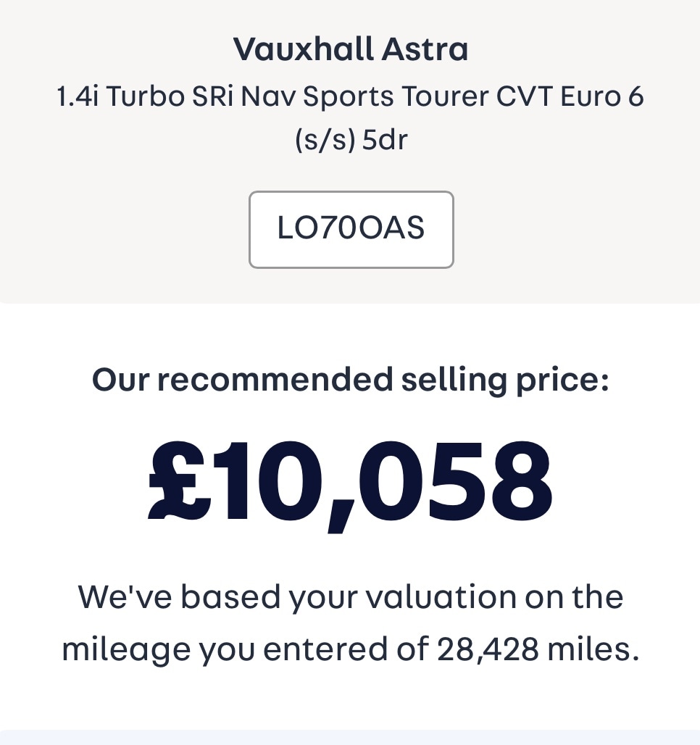Click the word 'Our' in the price heading
Image resolution: width=700 pixels, height=745 pixels.
tap(121, 380)
